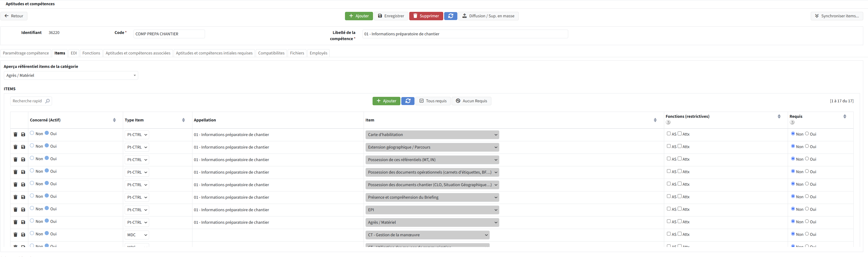Set Requis to Oui for EPI row
868x257 pixels.
click(x=807, y=209)
